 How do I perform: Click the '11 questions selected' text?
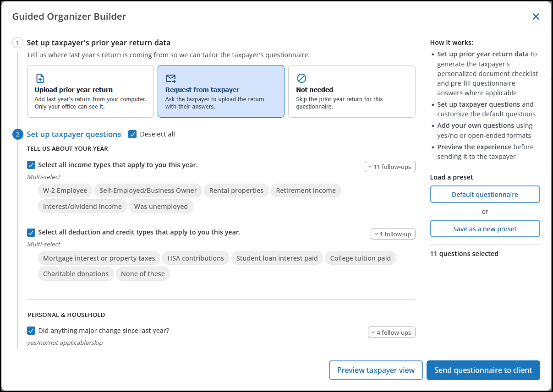pyautogui.click(x=464, y=254)
